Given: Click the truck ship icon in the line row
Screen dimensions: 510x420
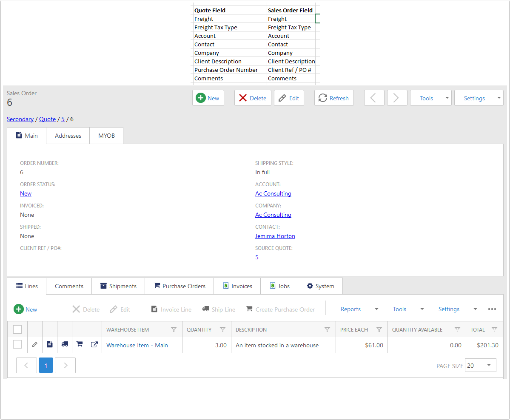Looking at the screenshot, I should pyautogui.click(x=65, y=344).
